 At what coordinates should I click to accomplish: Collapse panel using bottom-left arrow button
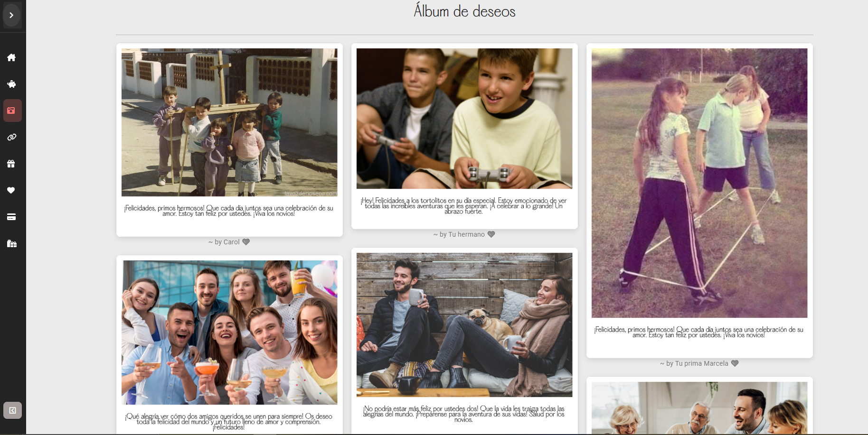tap(12, 410)
